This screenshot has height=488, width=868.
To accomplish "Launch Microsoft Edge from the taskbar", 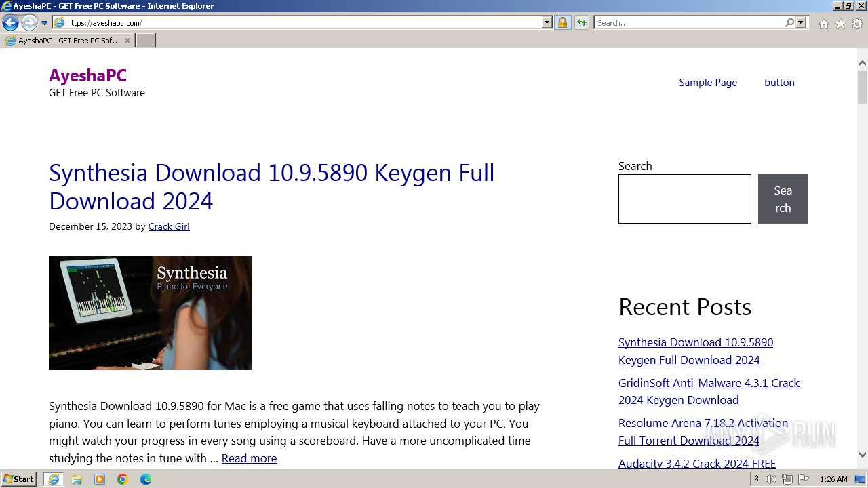I will [146, 479].
